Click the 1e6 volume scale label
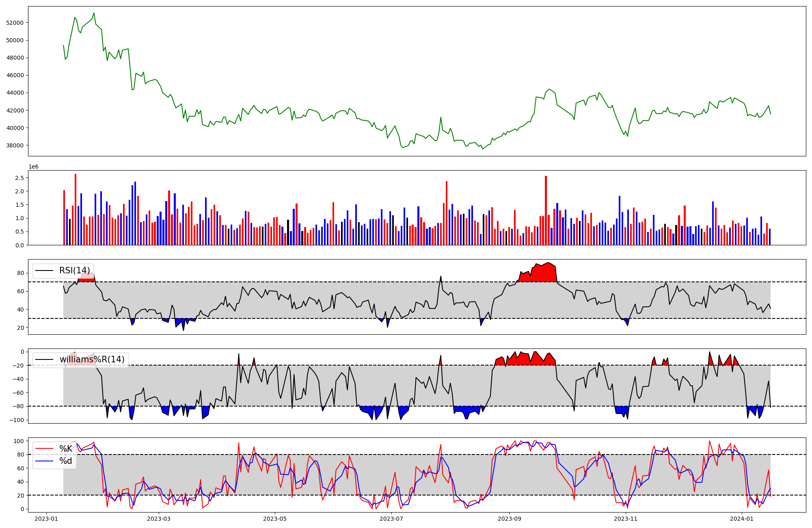The image size is (812, 528). 33,167
